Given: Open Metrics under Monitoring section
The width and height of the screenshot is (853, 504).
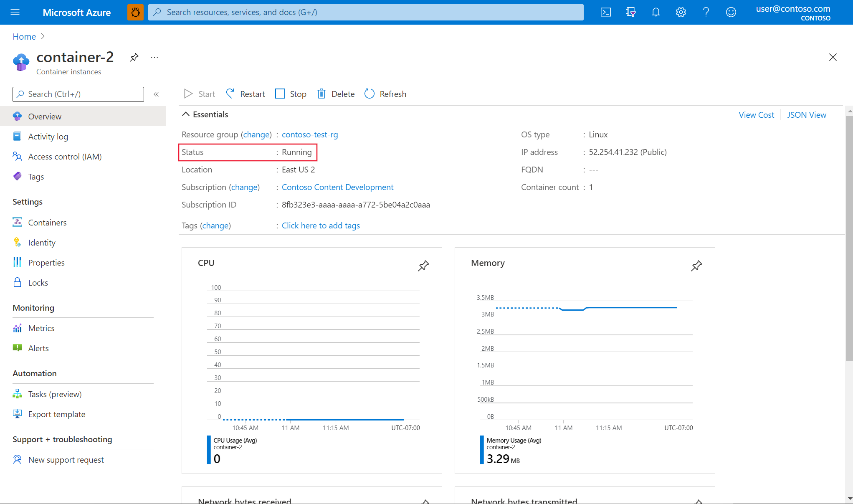Looking at the screenshot, I should (41, 328).
